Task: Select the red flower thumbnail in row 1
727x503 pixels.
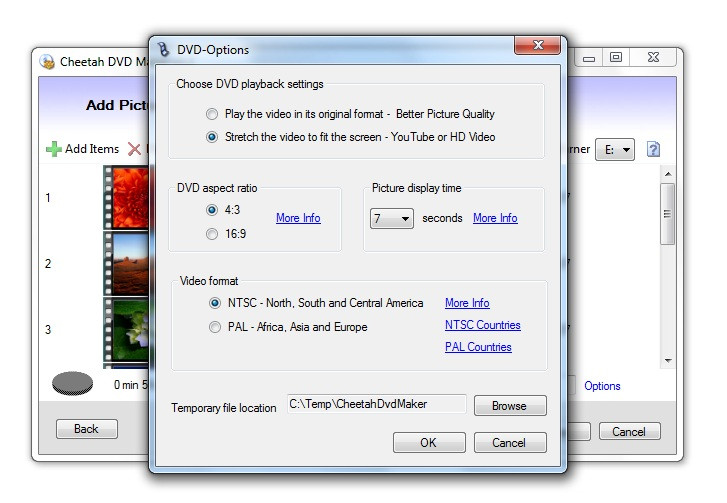Action: click(126, 198)
